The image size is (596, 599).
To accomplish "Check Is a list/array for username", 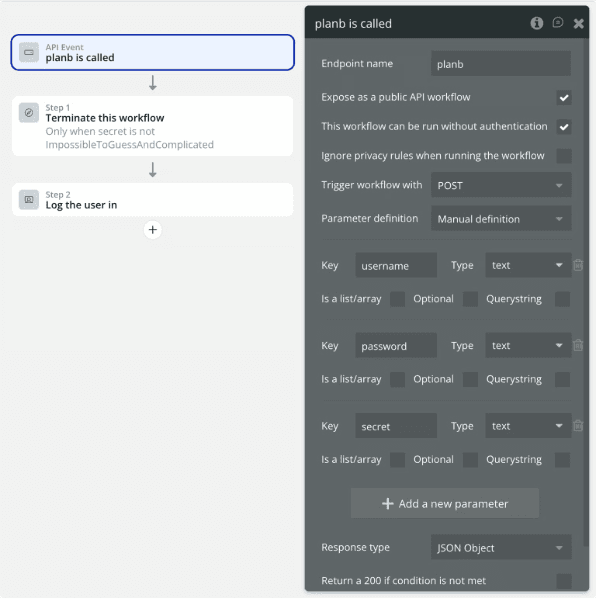I will pyautogui.click(x=397, y=299).
